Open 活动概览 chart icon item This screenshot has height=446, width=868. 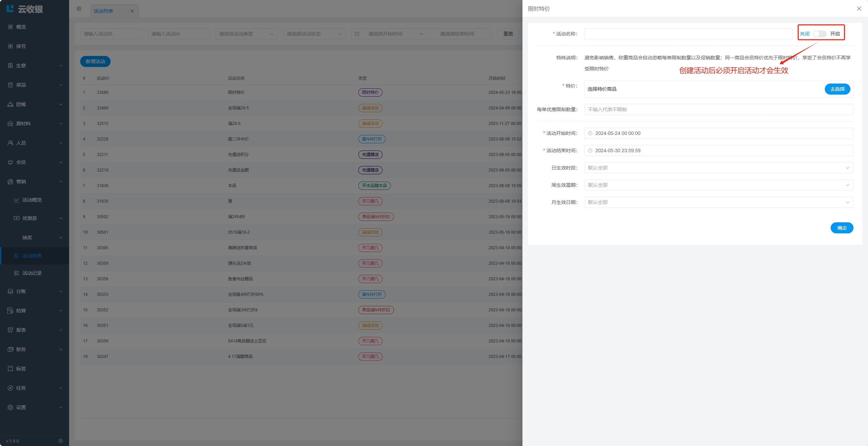(x=16, y=200)
